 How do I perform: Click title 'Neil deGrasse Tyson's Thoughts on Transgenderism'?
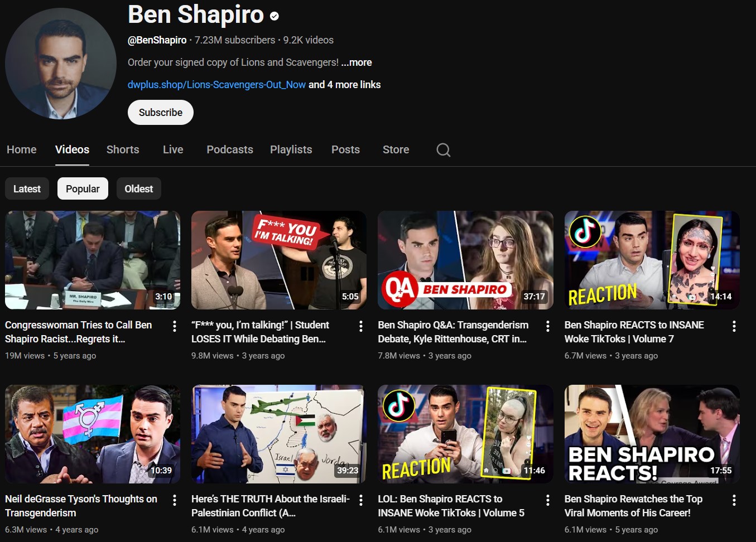[x=81, y=506]
